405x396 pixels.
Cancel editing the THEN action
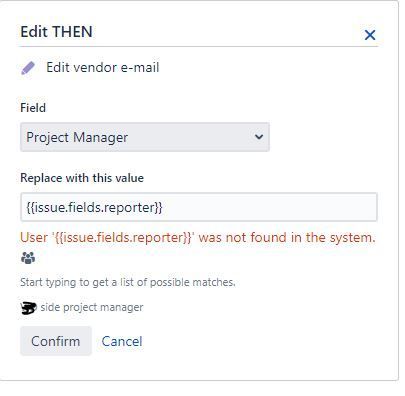pyautogui.click(x=122, y=341)
